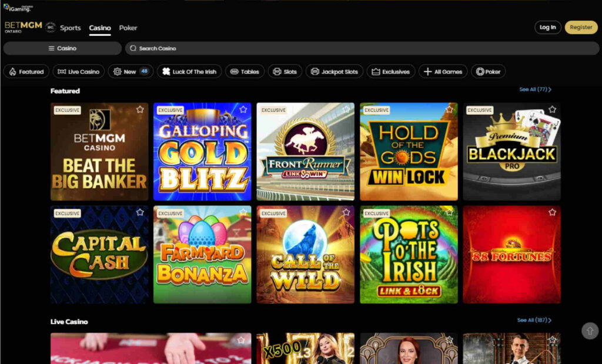Click the New games count badge 48

click(145, 71)
